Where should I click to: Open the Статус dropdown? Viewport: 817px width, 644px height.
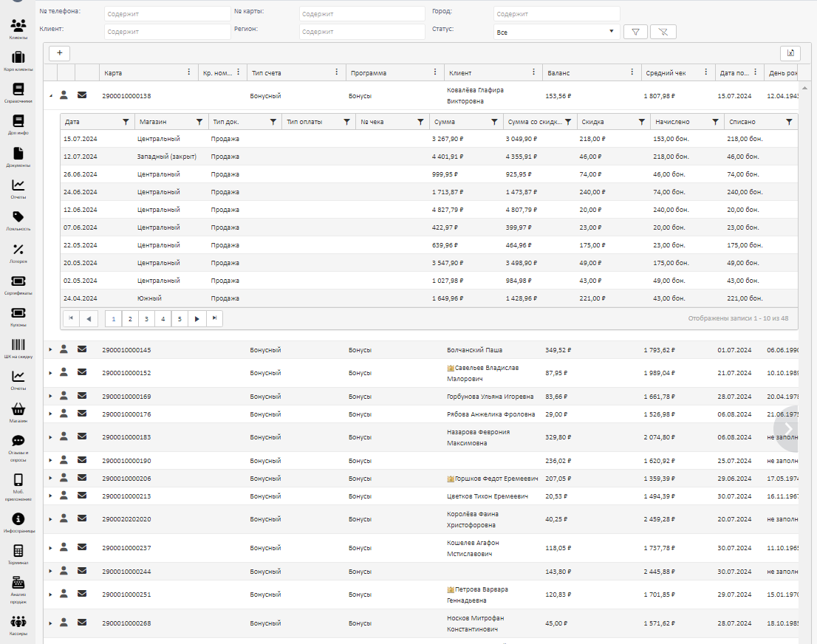click(556, 32)
